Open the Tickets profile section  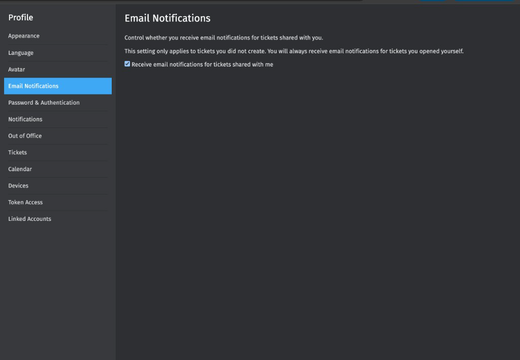coord(58,152)
